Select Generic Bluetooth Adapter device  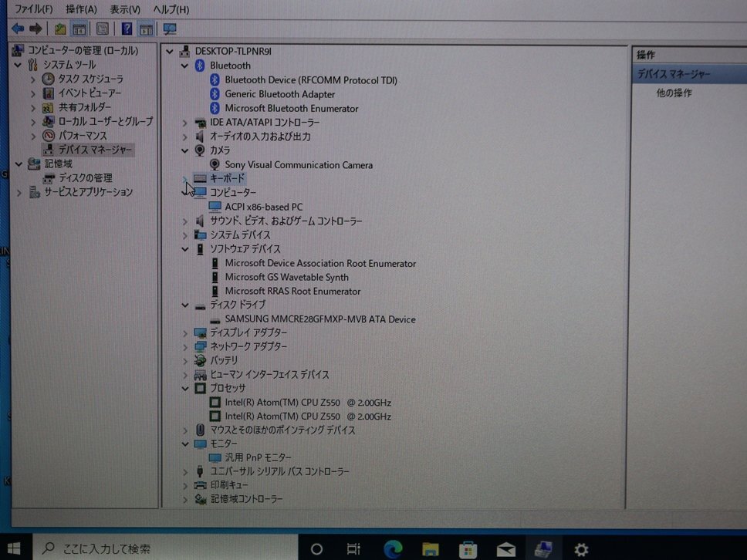(279, 94)
